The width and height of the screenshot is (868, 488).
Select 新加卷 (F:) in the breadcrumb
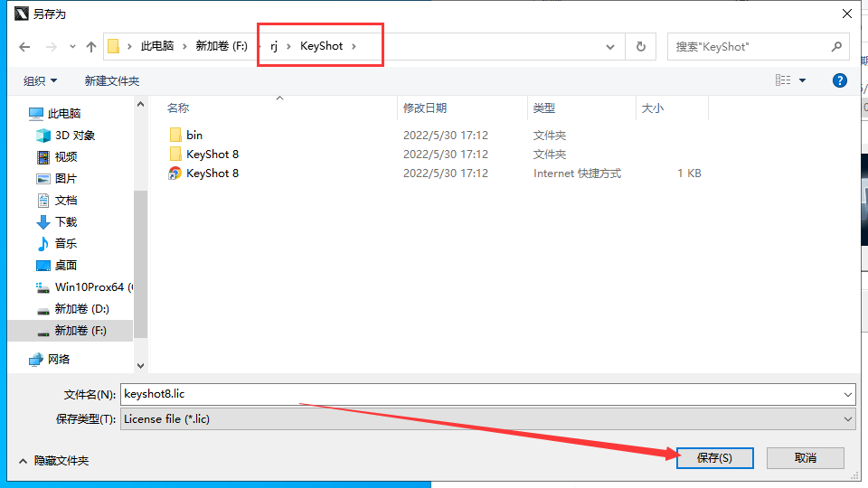point(222,46)
